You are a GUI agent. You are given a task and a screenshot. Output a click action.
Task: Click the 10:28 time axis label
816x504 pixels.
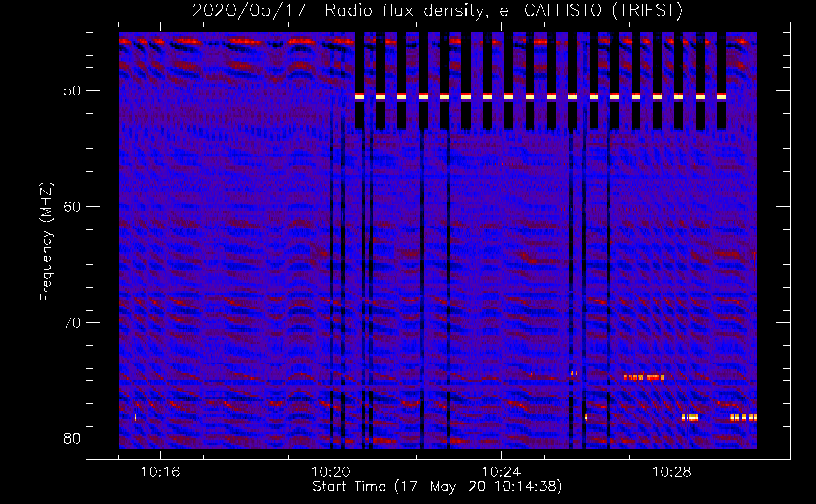(672, 472)
